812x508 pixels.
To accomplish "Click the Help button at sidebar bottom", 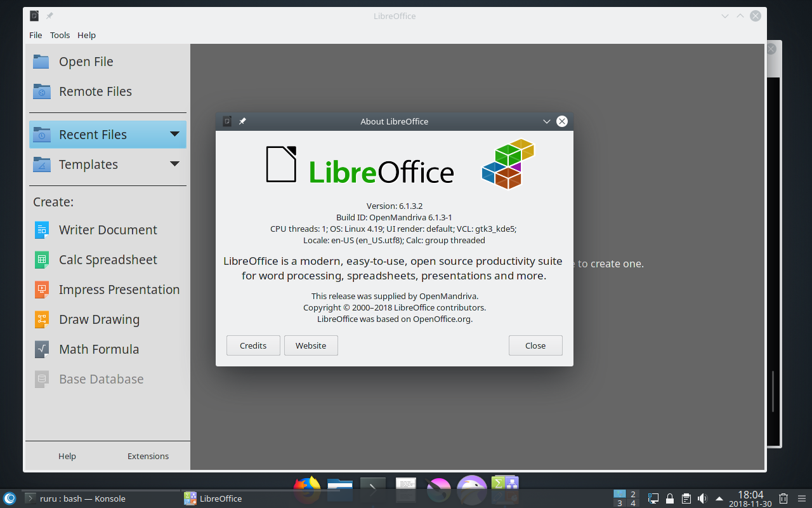I will (67, 456).
